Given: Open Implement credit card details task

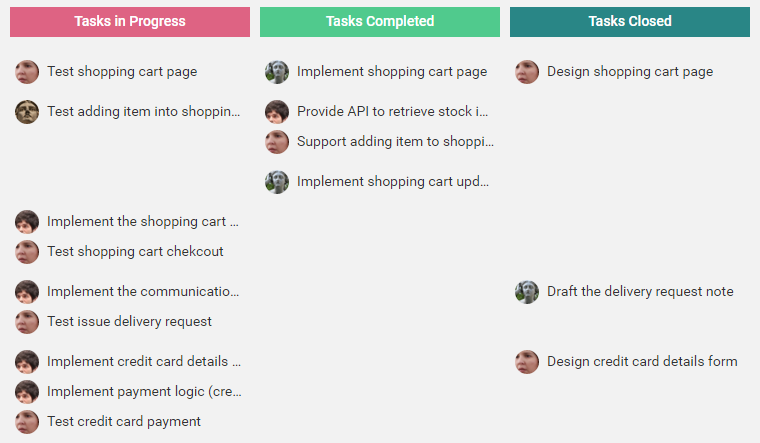Looking at the screenshot, I should point(144,362).
